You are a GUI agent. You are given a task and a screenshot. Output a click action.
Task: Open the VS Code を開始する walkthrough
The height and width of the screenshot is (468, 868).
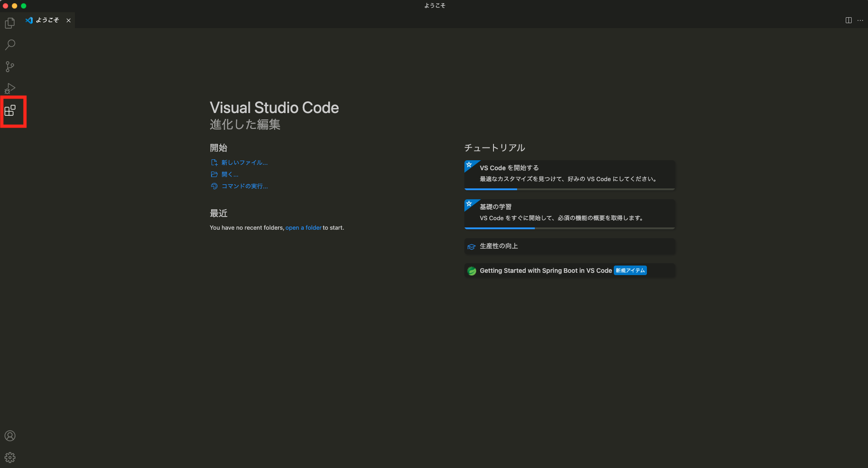[569, 175]
